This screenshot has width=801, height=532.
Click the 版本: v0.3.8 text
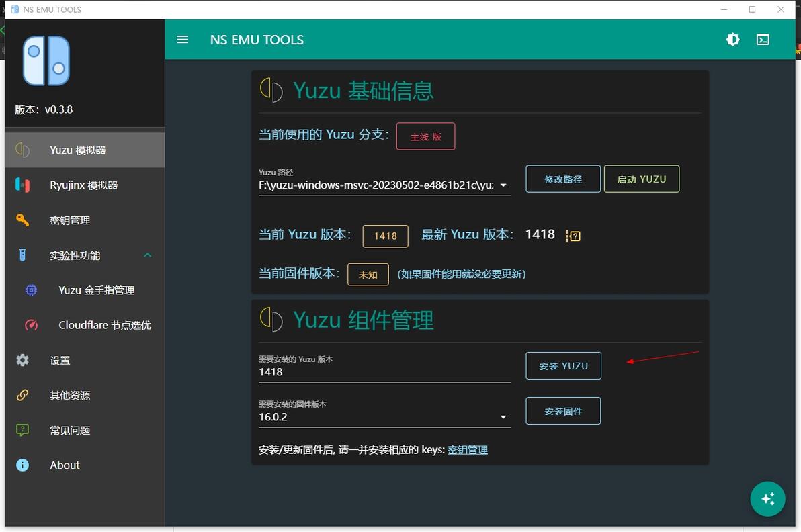(44, 109)
